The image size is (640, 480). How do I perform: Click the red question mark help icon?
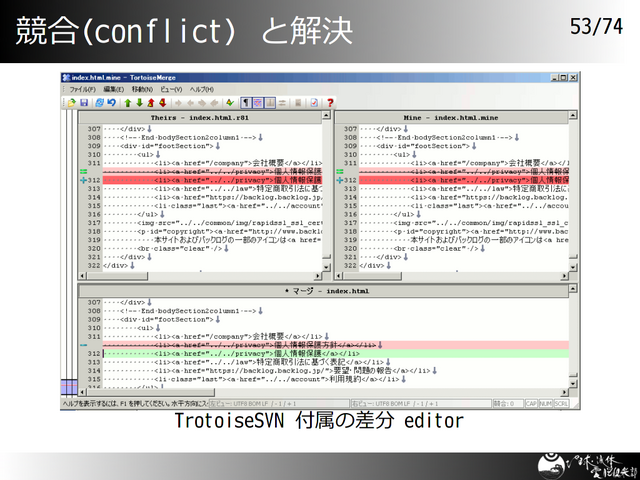330,102
